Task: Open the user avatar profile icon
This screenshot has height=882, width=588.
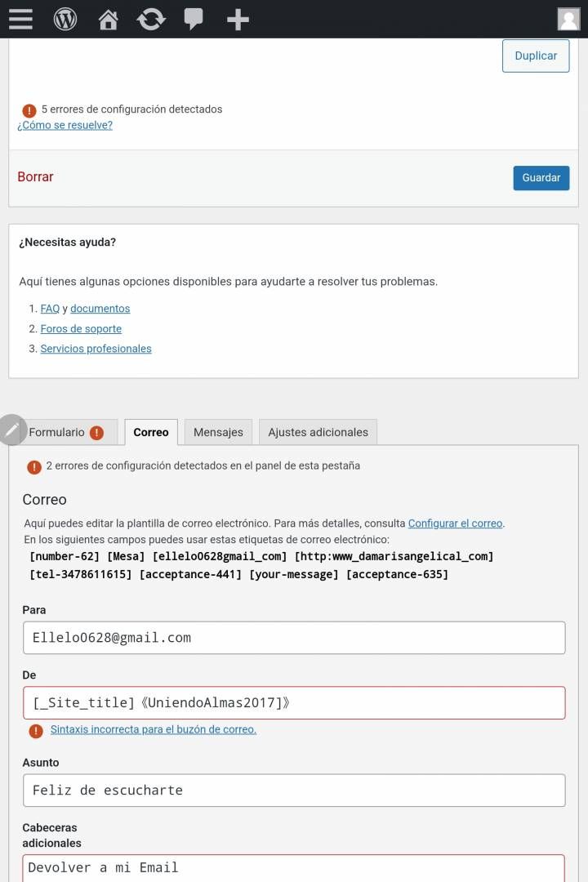Action: coord(569,19)
